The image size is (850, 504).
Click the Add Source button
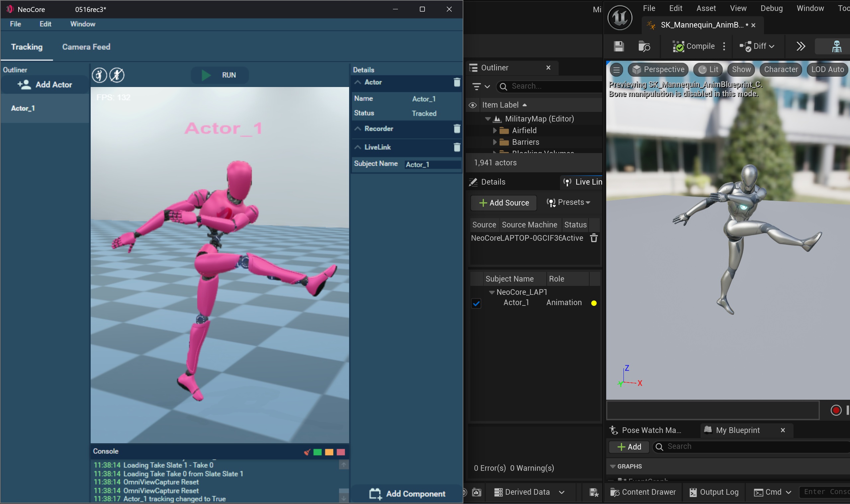(x=504, y=203)
